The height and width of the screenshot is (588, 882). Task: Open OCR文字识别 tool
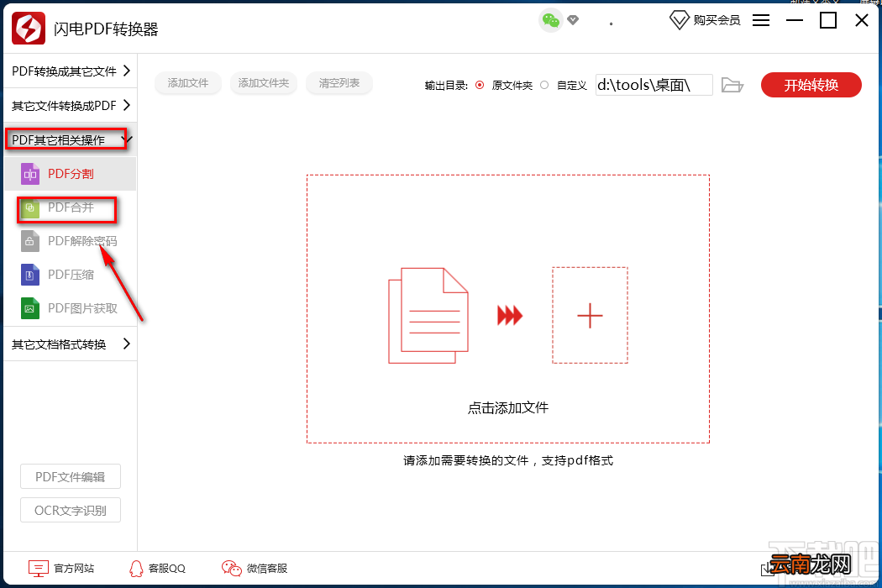tap(71, 510)
